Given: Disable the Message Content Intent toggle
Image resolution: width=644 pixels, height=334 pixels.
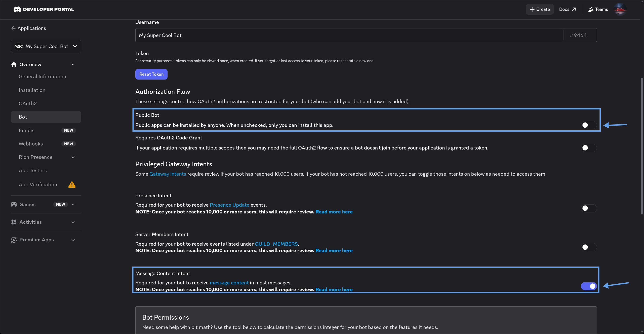Looking at the screenshot, I should point(589,286).
